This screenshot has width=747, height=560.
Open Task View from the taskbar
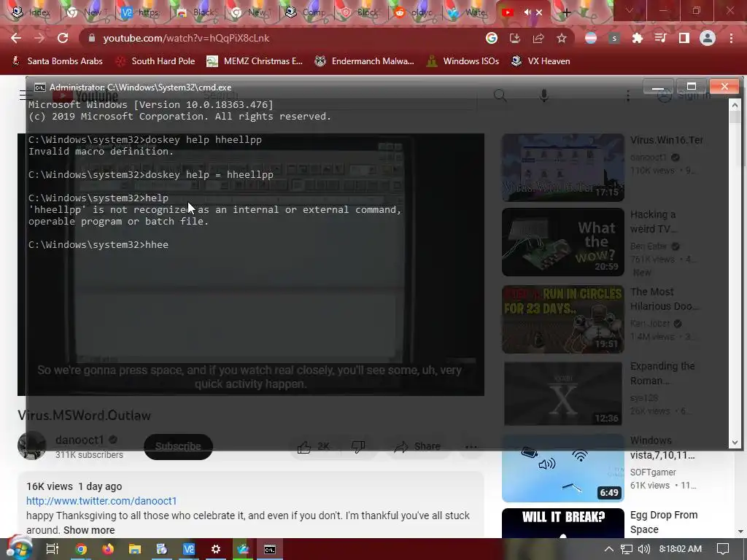52,549
